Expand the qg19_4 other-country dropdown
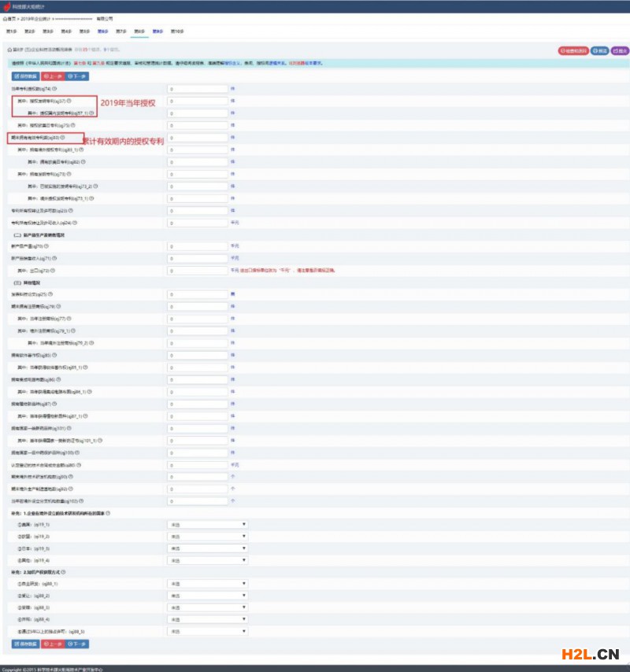 point(207,559)
